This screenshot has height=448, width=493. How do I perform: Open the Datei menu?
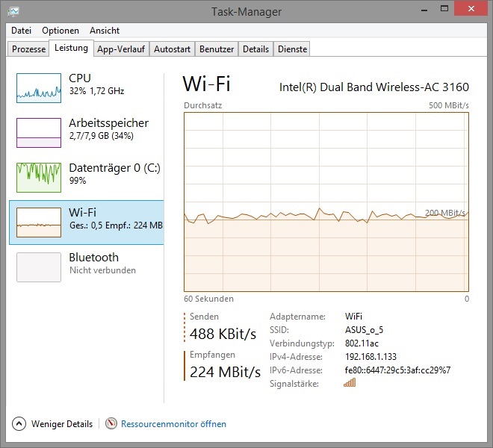21,31
